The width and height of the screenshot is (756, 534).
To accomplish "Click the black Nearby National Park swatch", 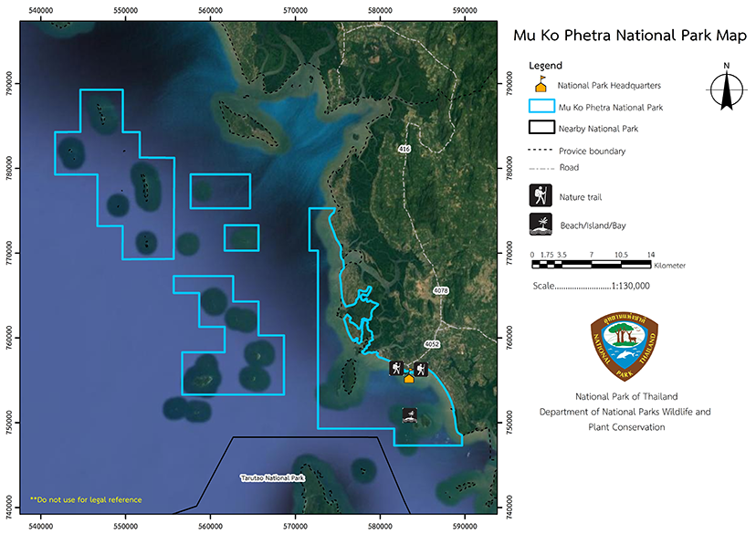I will pyautogui.click(x=541, y=128).
